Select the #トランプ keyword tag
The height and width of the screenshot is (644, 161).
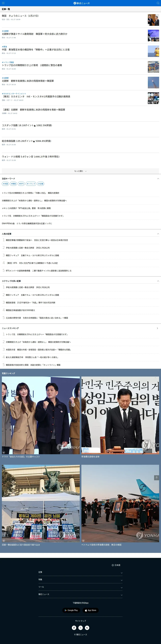pyautogui.click(x=31, y=184)
